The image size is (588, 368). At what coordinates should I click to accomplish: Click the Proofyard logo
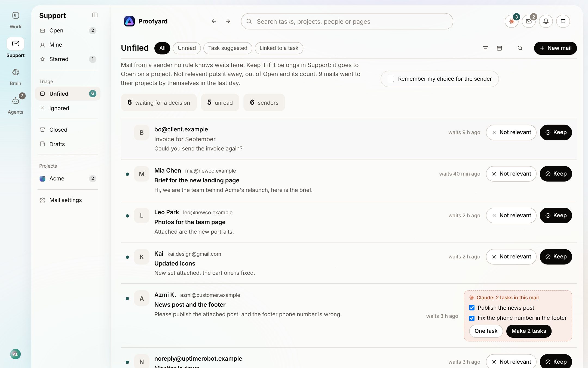click(129, 21)
